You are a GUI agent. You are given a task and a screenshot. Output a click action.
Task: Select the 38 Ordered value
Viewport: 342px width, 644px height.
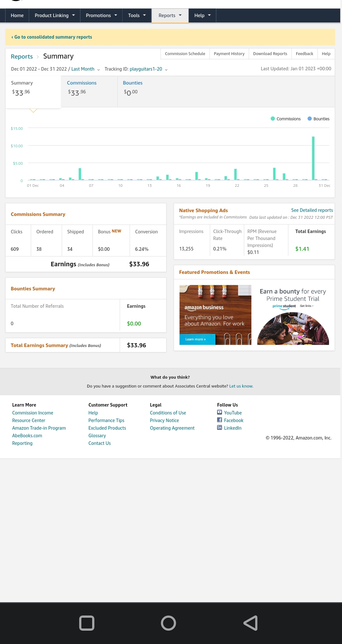click(x=39, y=249)
